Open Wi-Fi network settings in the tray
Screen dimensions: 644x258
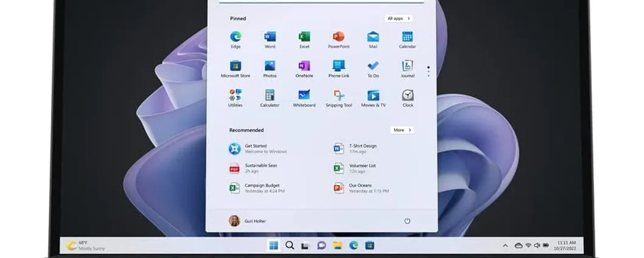coord(528,246)
